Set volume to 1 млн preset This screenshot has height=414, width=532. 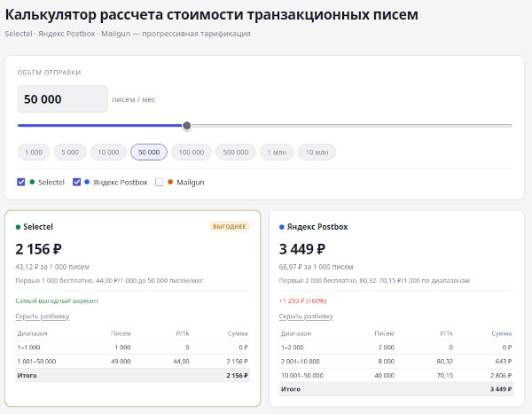(x=277, y=152)
